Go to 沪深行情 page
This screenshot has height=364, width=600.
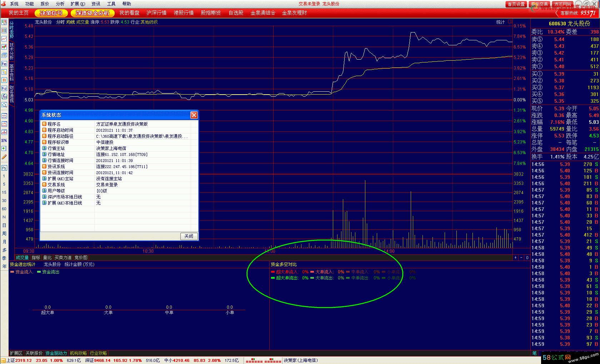click(156, 13)
